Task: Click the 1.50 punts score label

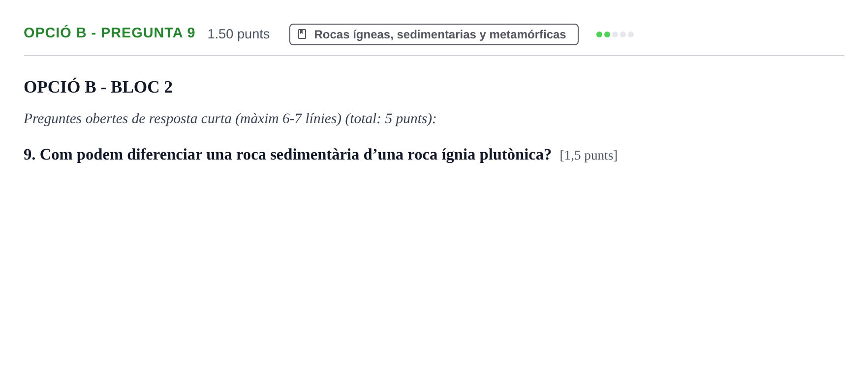Action: click(x=239, y=34)
